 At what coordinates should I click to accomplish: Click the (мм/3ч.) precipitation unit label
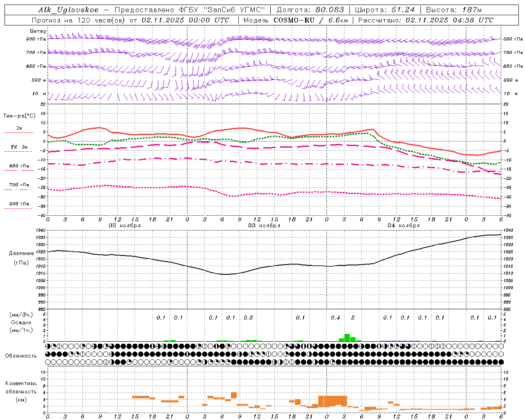pyautogui.click(x=21, y=315)
